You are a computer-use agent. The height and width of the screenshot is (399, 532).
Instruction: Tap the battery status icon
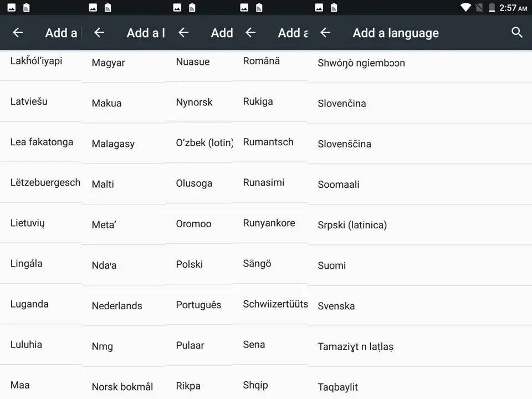(x=492, y=8)
